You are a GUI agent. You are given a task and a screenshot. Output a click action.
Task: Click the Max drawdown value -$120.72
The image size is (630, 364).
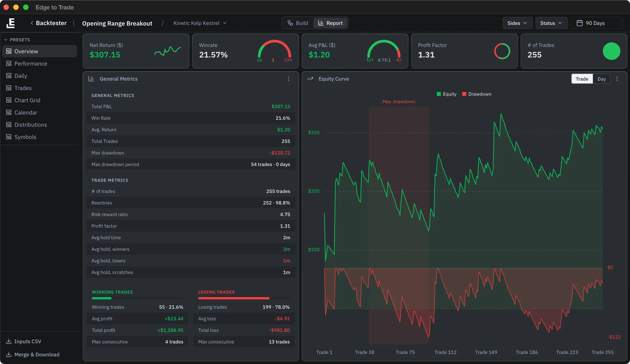point(280,153)
